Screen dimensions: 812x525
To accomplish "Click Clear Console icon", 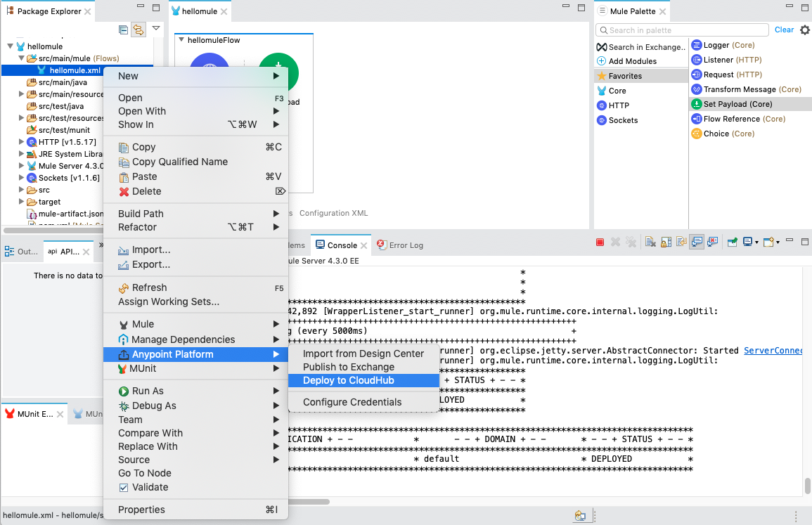I will pos(650,242).
